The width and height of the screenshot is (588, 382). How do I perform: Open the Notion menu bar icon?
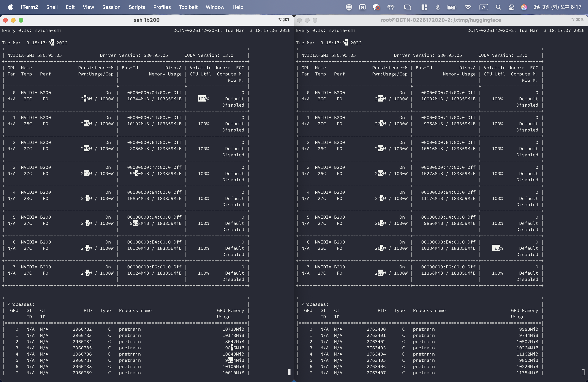[362, 7]
